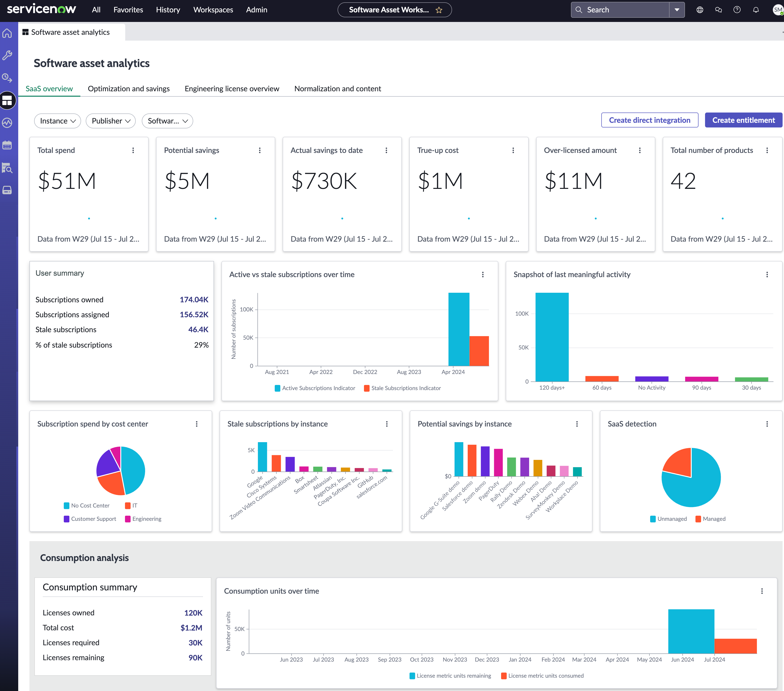Toggle License metric units consumed legend
This screenshot has width=784, height=691.
click(x=542, y=676)
